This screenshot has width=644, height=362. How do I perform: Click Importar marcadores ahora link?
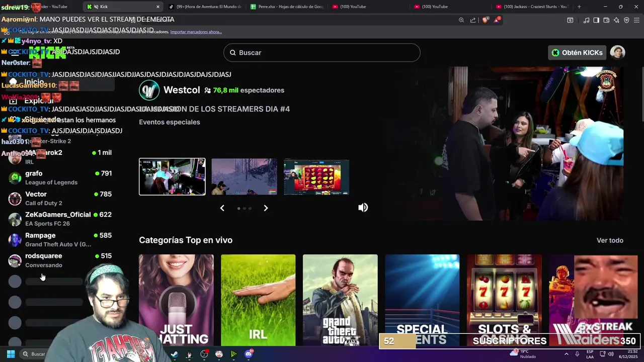[196, 32]
